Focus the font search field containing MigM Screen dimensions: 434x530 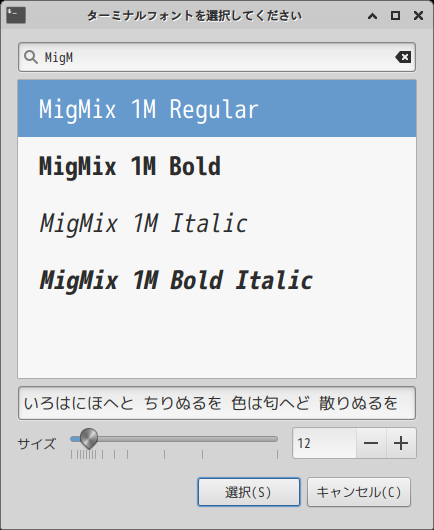tap(217, 57)
